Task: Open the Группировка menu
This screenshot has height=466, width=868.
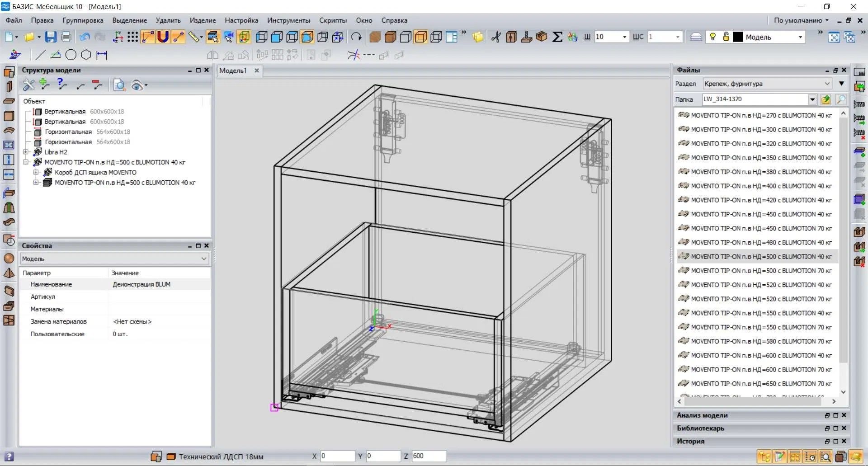Action: pos(83,20)
